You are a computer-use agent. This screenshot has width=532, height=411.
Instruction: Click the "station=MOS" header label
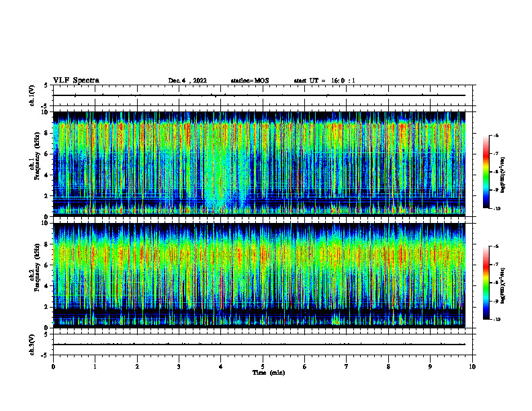tap(250, 81)
